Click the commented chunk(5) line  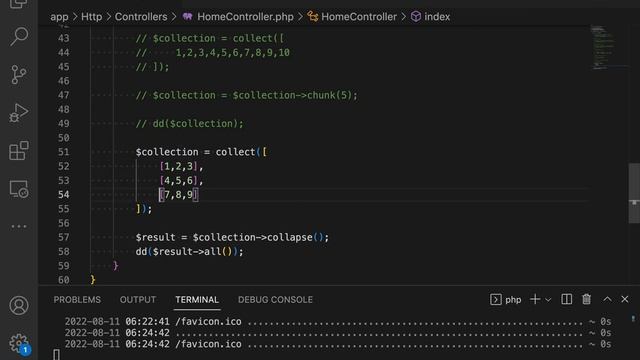point(247,95)
